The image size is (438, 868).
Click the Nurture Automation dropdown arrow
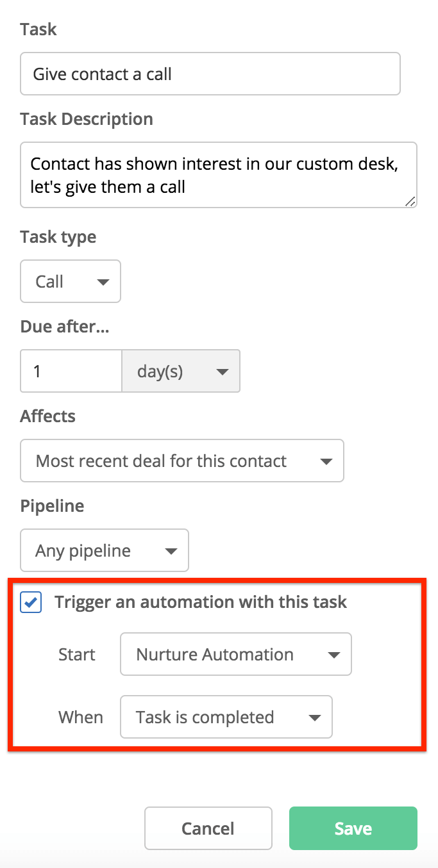tap(333, 654)
